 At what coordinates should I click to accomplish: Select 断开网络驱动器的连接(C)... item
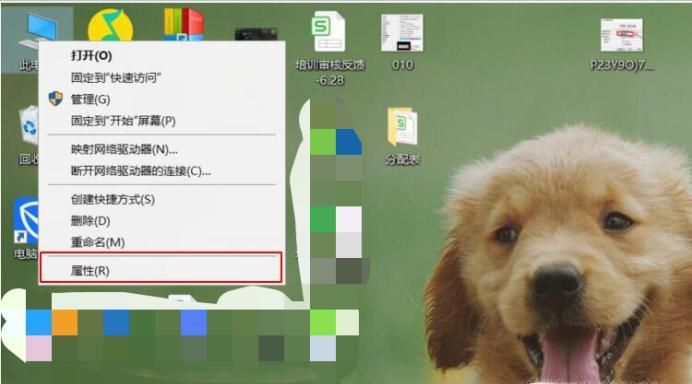(141, 171)
